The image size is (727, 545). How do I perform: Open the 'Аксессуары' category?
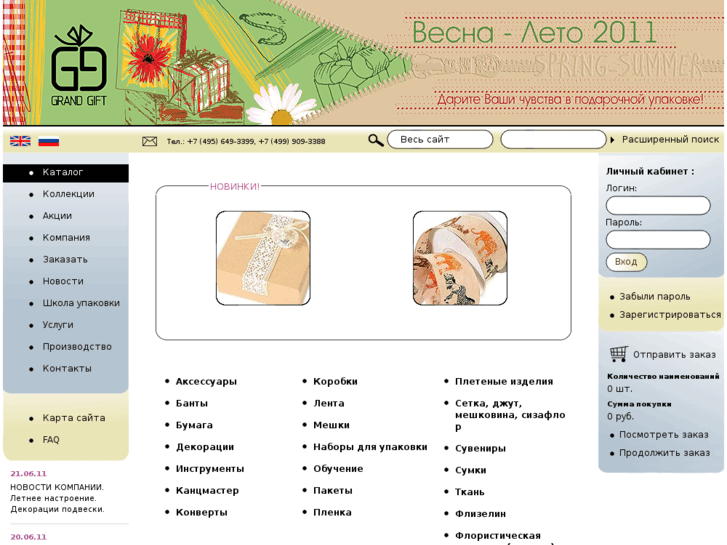click(206, 381)
